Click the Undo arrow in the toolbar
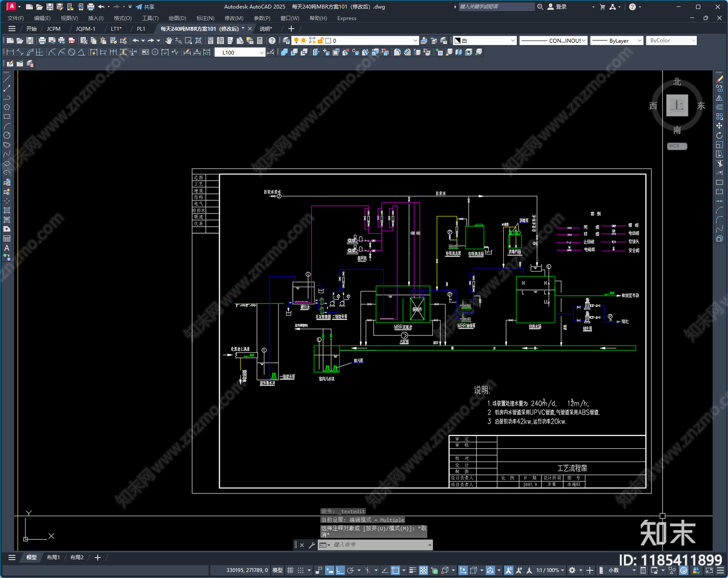728x578 pixels. [136, 41]
